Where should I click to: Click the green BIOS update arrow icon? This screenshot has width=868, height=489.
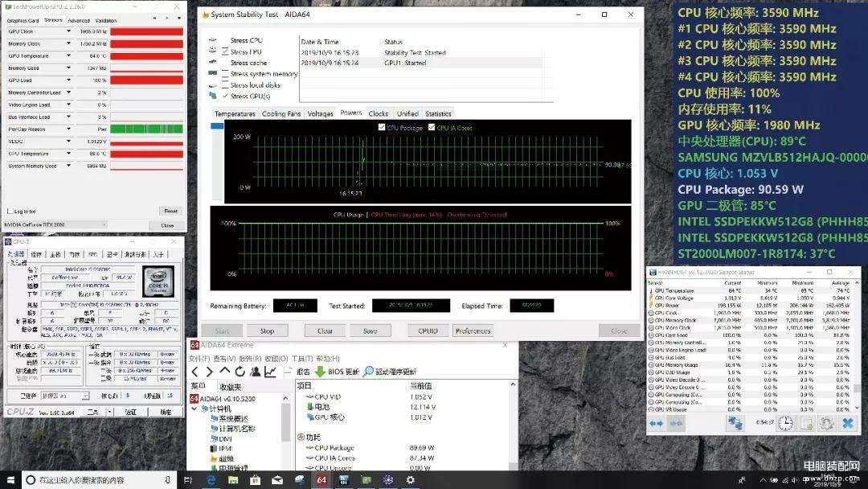coord(320,372)
